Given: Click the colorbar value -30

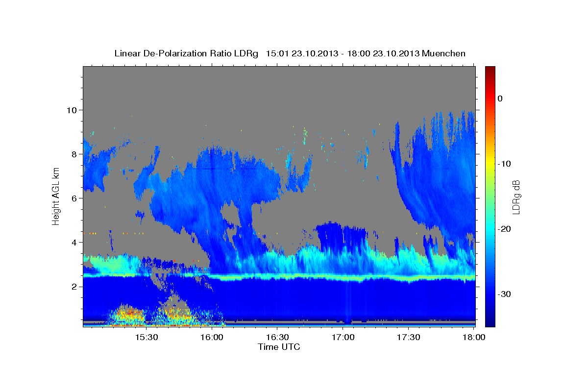Looking at the screenshot, I should click(504, 294).
